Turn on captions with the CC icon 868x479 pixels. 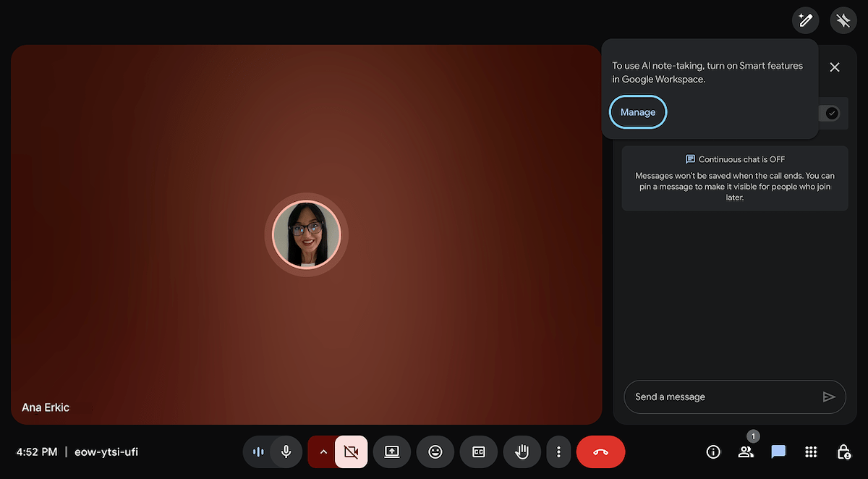[478, 452]
